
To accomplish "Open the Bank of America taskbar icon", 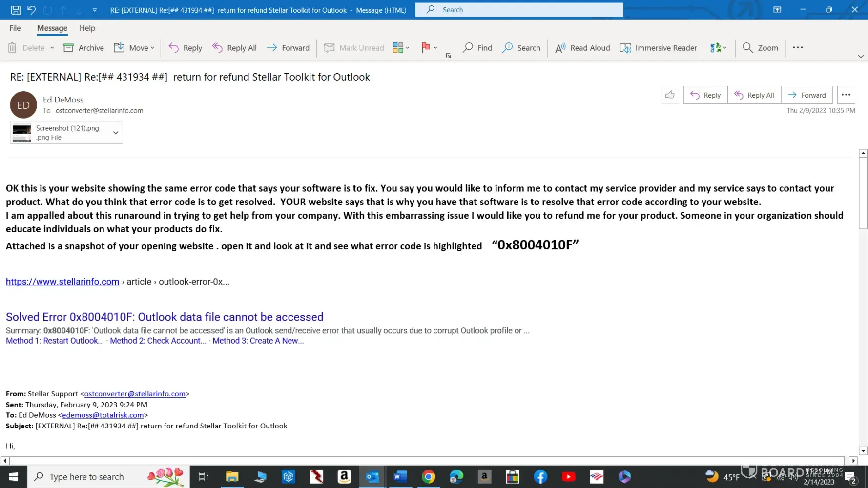I will point(597,477).
